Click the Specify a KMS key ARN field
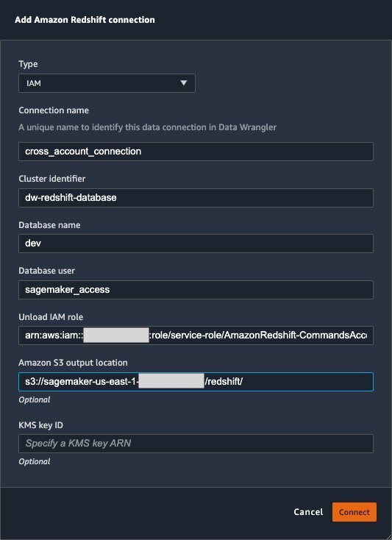This screenshot has width=392, height=540. [196, 443]
